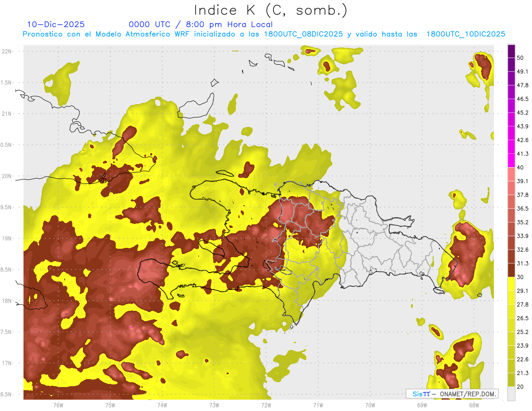Click the valid-until time '1800UTC_10DIC2025'
Viewport: 532px width, 411px height.
point(466,34)
